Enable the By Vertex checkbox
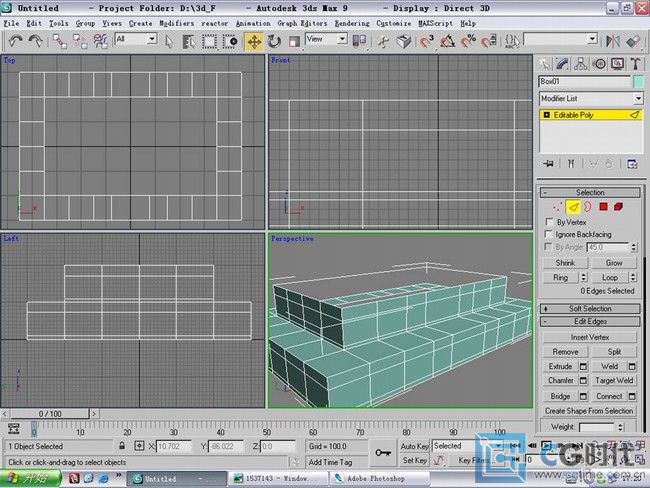650x488 pixels. 549,222
